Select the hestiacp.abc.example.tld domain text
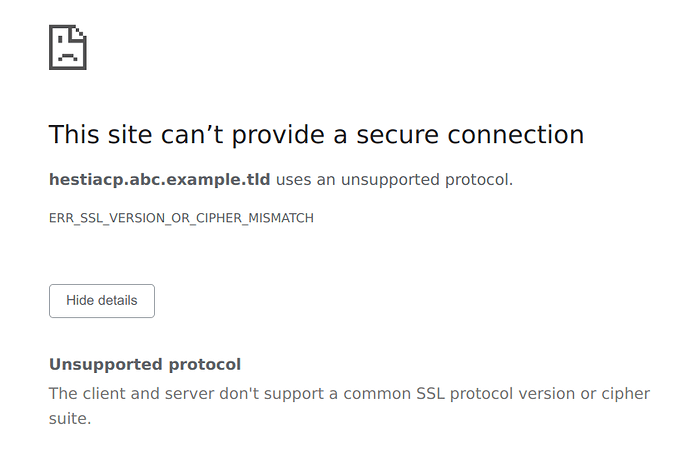Screen dimensions: 690x462 159,180
